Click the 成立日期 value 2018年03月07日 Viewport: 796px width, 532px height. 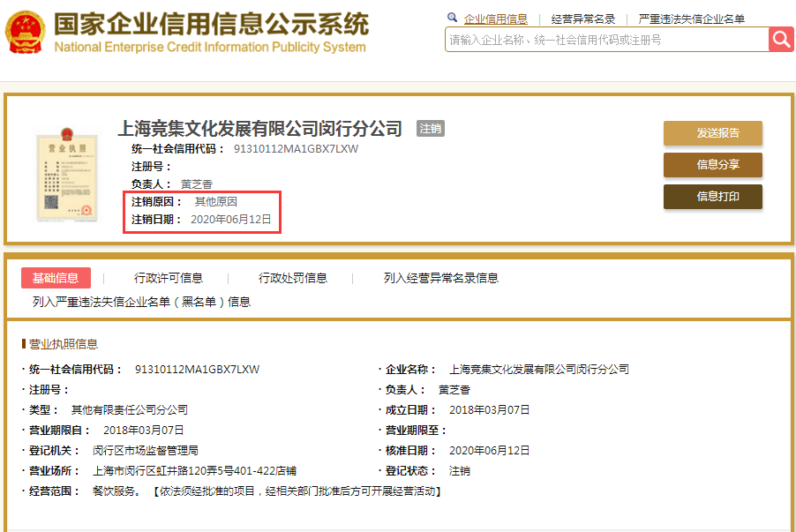click(490, 409)
